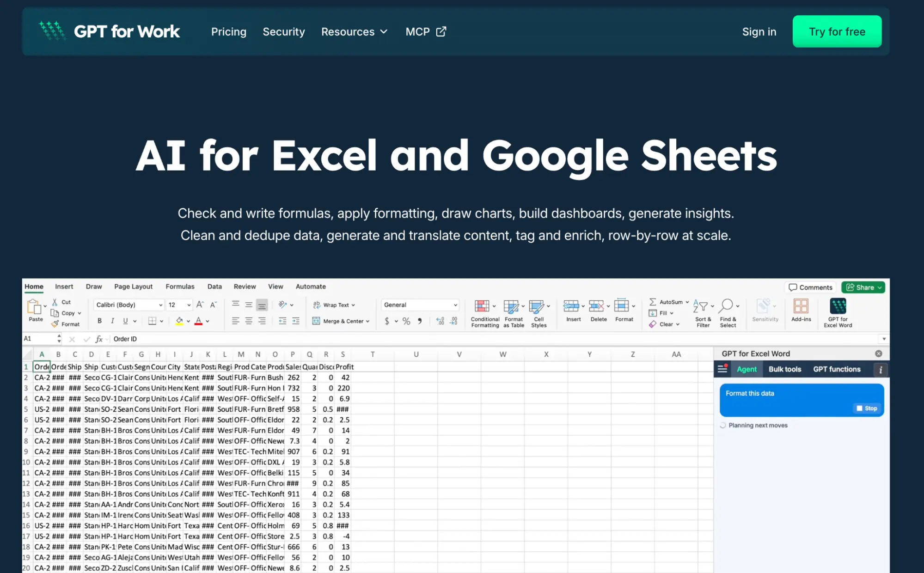The image size is (924, 573).
Task: Click the formula bar showing Order ID
Action: point(495,339)
